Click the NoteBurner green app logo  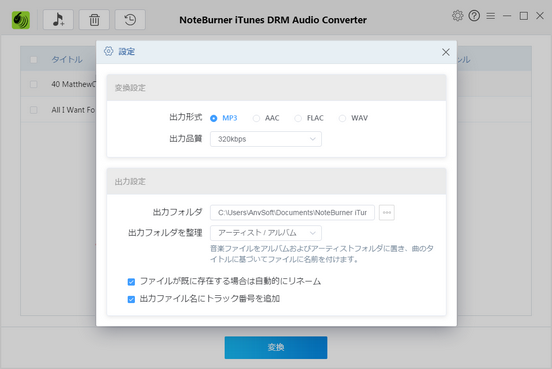[21, 20]
